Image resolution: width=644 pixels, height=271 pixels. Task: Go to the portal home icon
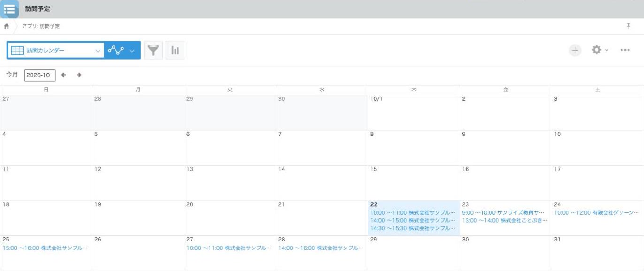coord(7,26)
